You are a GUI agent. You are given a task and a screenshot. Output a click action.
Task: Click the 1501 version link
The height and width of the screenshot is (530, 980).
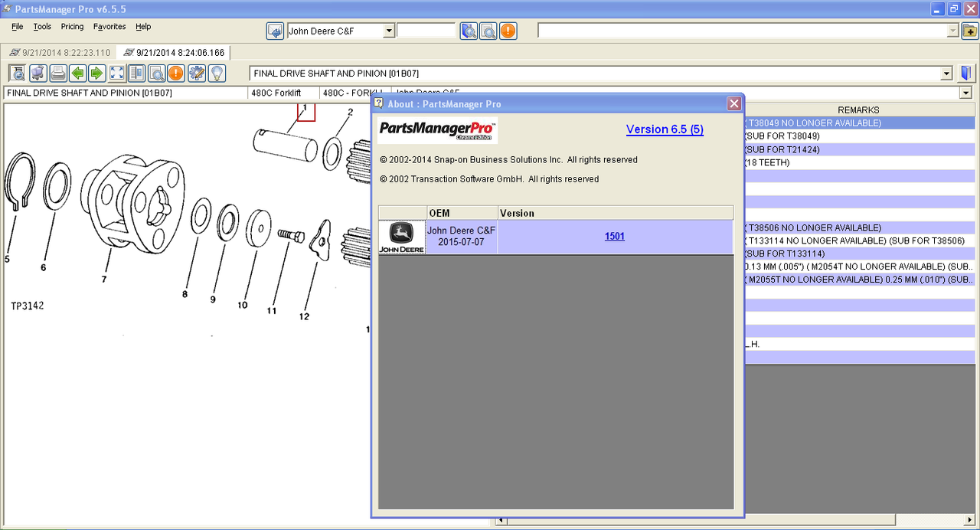pos(615,236)
